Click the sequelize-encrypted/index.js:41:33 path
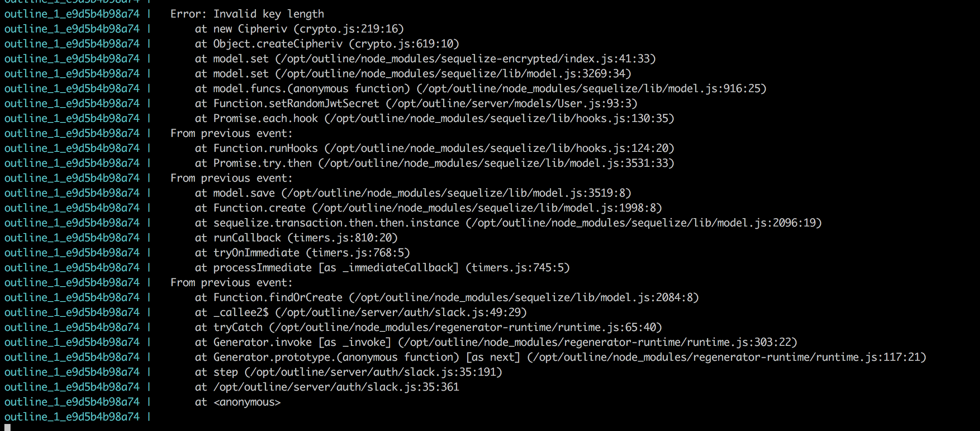The height and width of the screenshot is (431, 980). [465, 59]
